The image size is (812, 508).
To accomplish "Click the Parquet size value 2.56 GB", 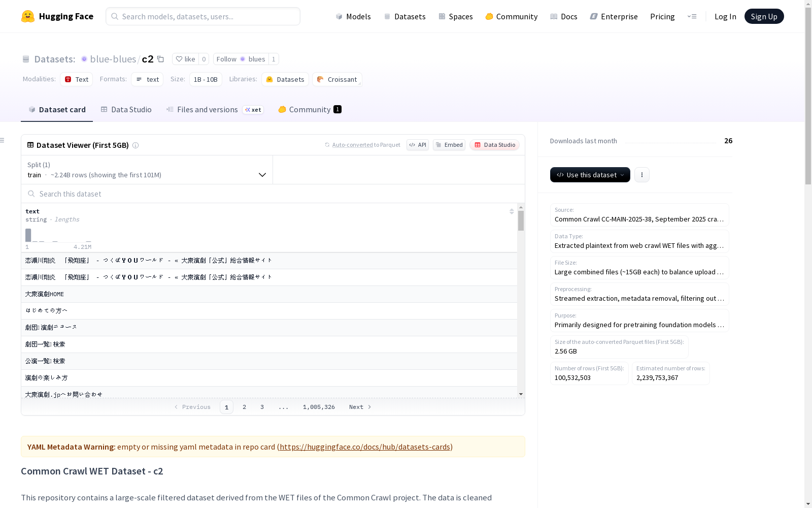I will (566, 352).
